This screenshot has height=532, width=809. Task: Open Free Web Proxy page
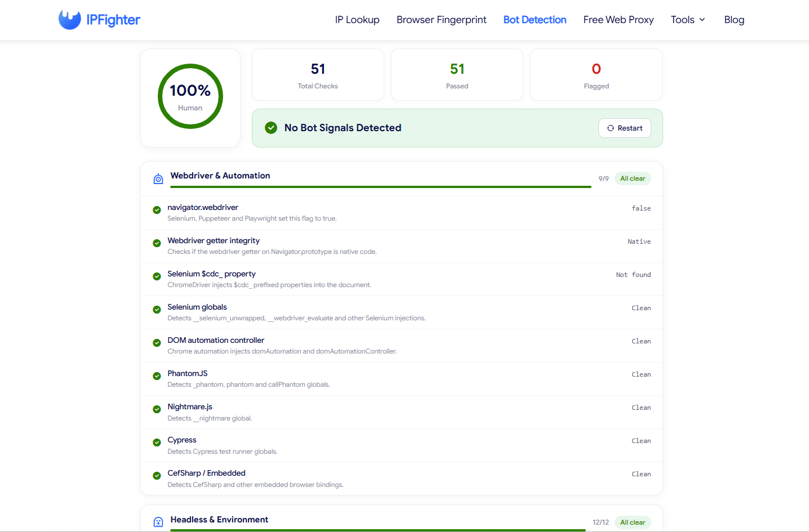(619, 20)
